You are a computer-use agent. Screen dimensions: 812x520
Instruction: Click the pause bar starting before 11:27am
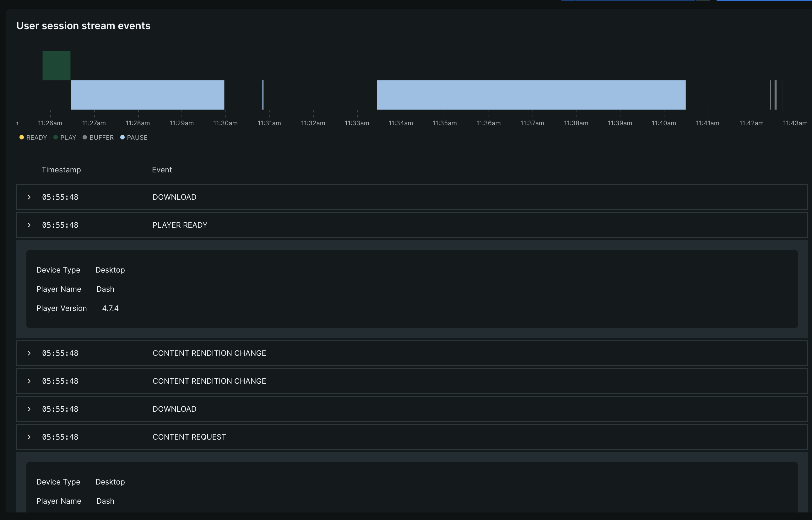coord(148,95)
